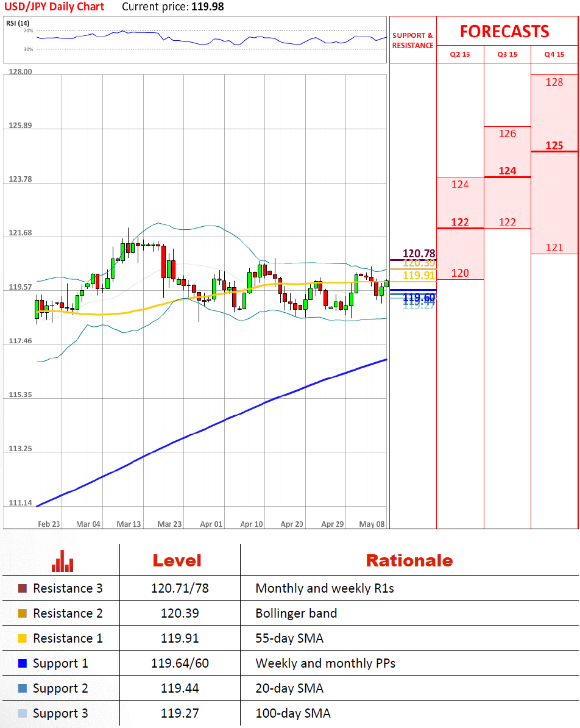Click the 122 value in Q3 15
580x728 pixels.
pos(507,223)
